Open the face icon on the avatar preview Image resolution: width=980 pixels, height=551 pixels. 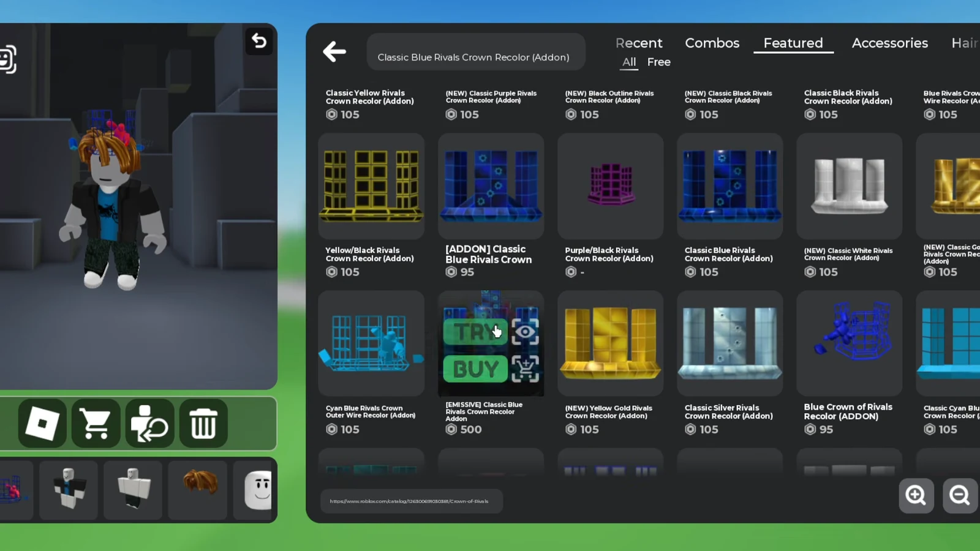(7, 59)
